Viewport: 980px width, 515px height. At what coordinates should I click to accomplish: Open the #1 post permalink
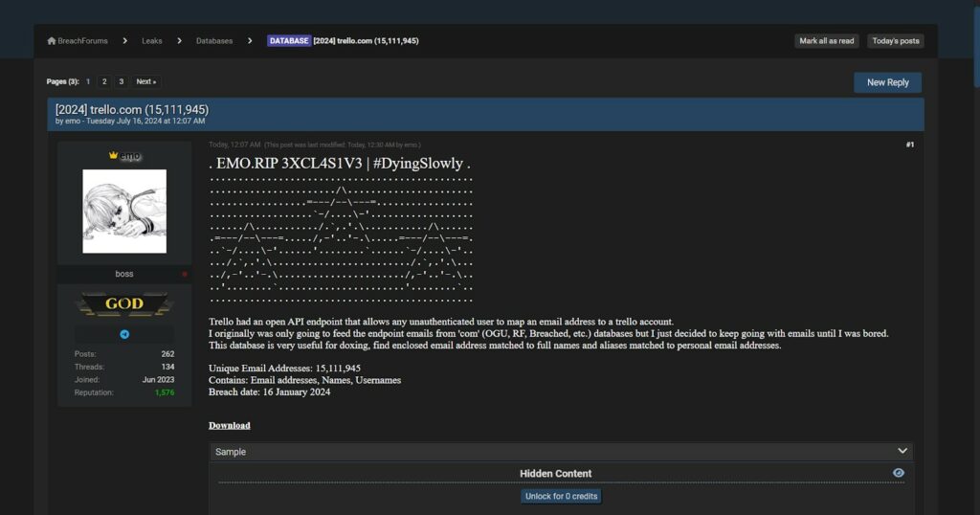pyautogui.click(x=909, y=145)
